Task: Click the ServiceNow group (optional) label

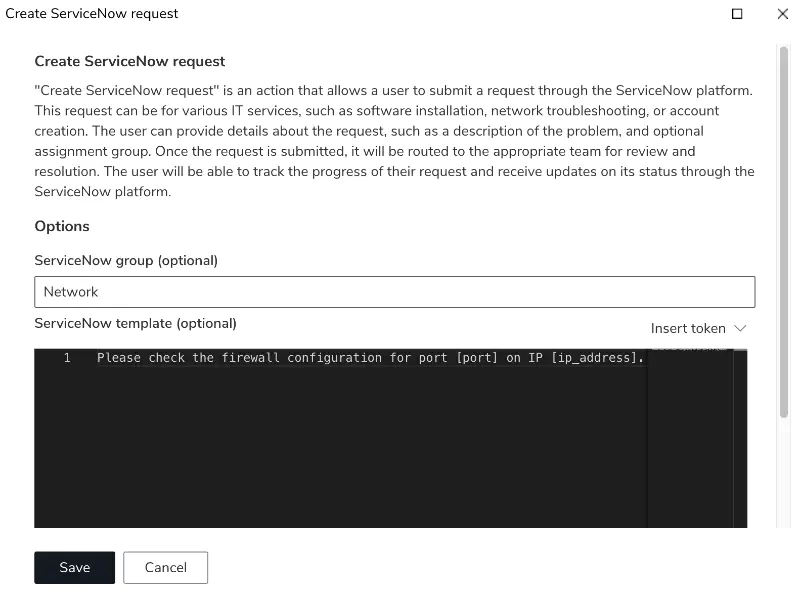Action: pos(126,261)
